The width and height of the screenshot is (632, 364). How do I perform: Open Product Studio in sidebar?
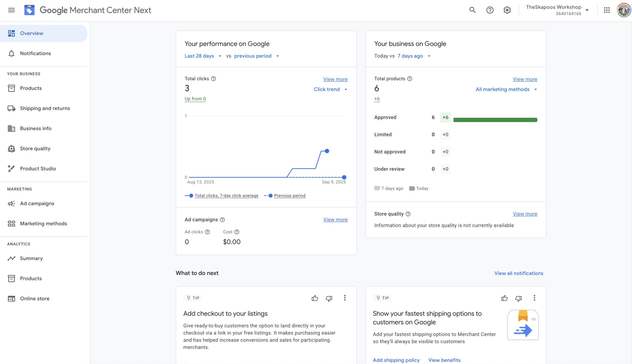(38, 169)
